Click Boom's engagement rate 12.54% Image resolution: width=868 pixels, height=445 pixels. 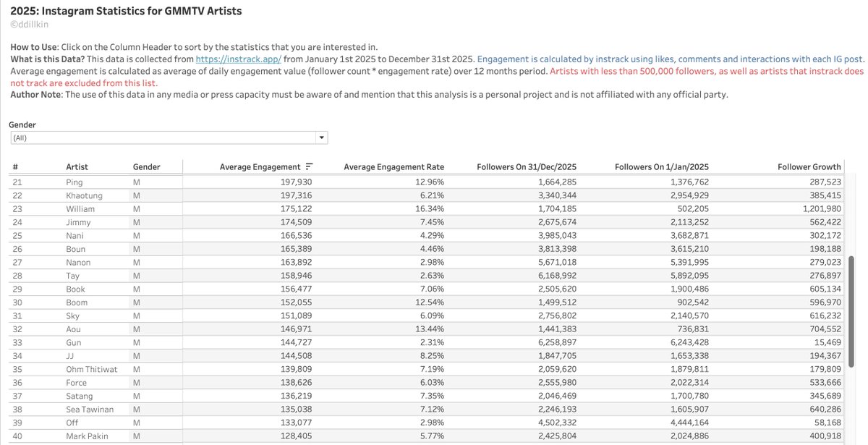coord(430,302)
